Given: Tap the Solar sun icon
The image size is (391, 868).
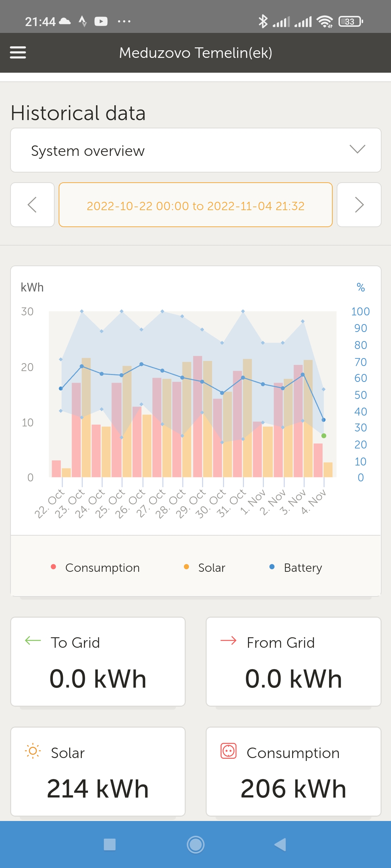Looking at the screenshot, I should (33, 751).
